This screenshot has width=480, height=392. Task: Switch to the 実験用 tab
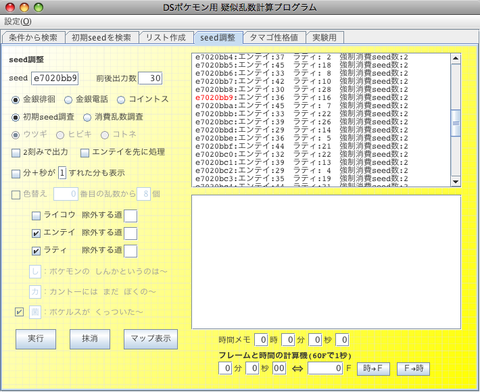(x=324, y=37)
